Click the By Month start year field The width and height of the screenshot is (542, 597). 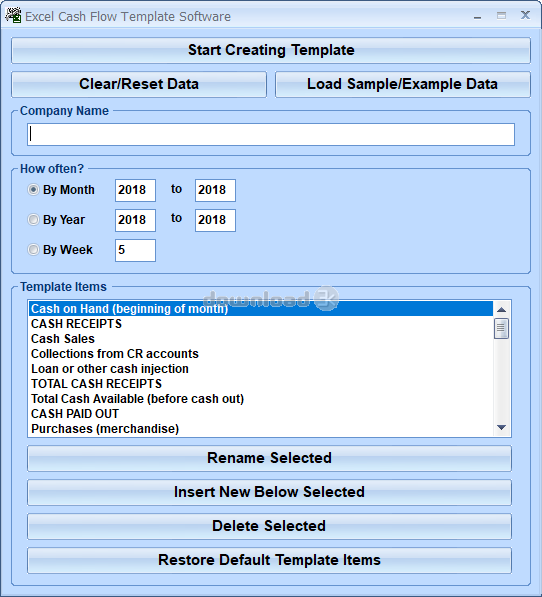click(x=136, y=190)
